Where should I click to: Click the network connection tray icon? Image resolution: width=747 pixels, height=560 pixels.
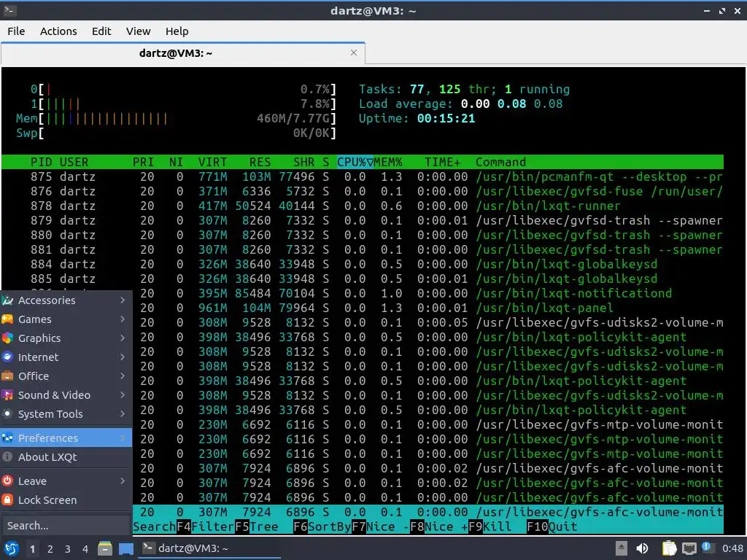689,548
